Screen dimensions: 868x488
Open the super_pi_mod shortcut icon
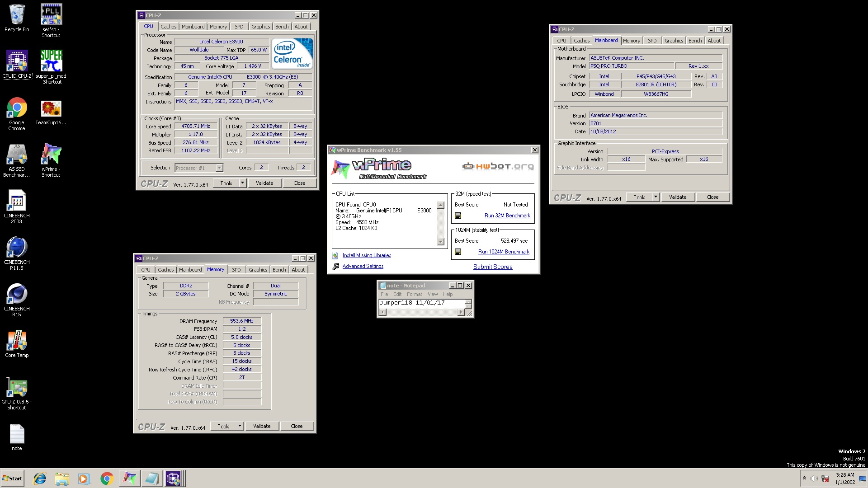[x=51, y=67]
